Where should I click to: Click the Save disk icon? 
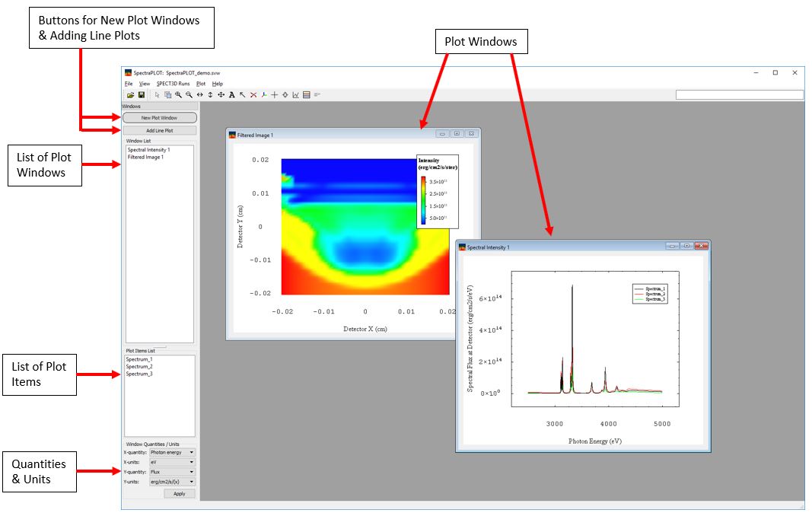click(x=141, y=95)
